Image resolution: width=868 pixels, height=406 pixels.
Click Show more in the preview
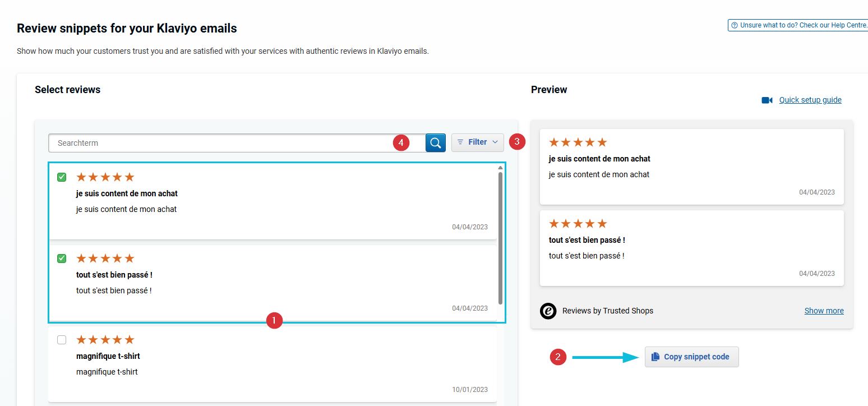(x=824, y=311)
